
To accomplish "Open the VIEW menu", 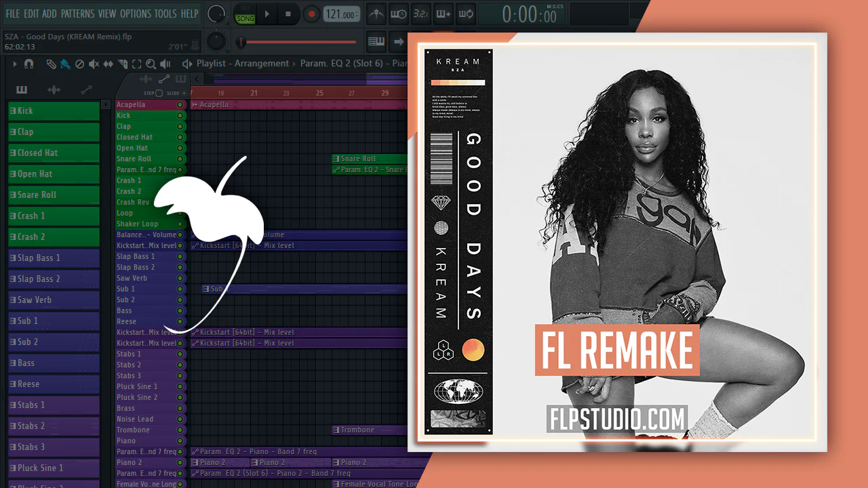I will pyautogui.click(x=107, y=14).
